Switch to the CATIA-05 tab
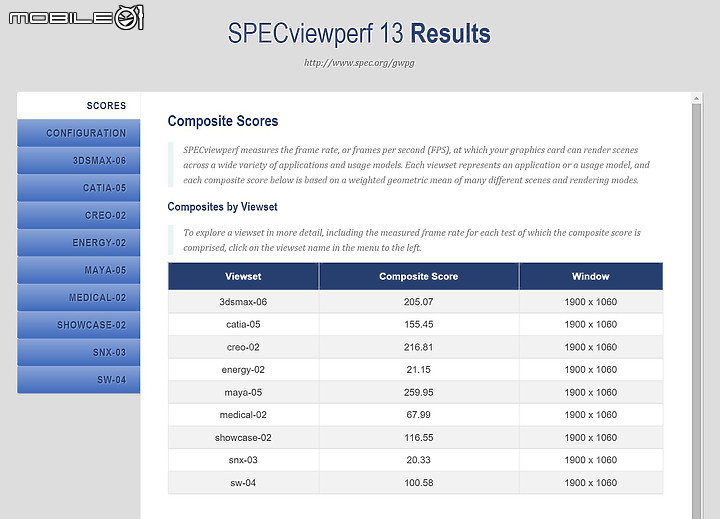The width and height of the screenshot is (720, 519). [x=79, y=188]
